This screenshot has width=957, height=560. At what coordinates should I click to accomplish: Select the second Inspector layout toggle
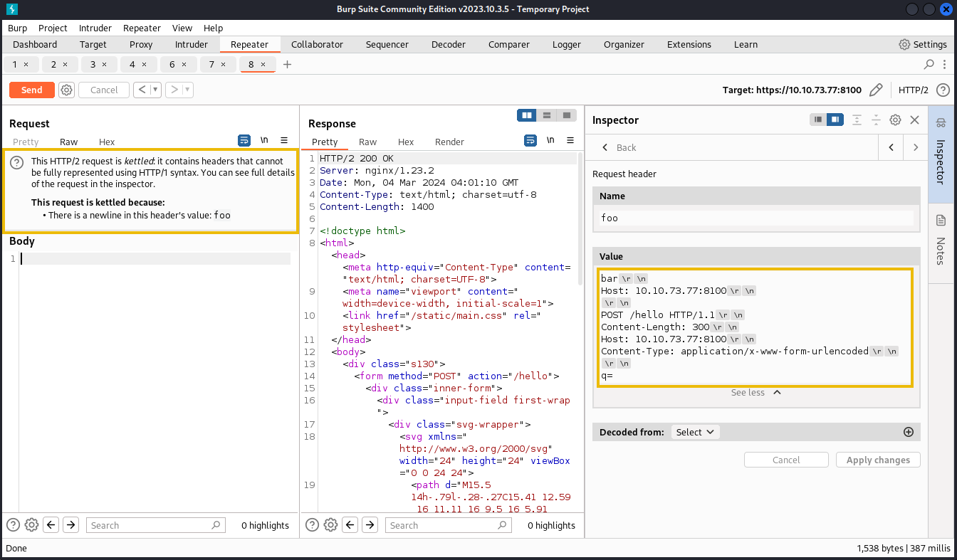835,120
